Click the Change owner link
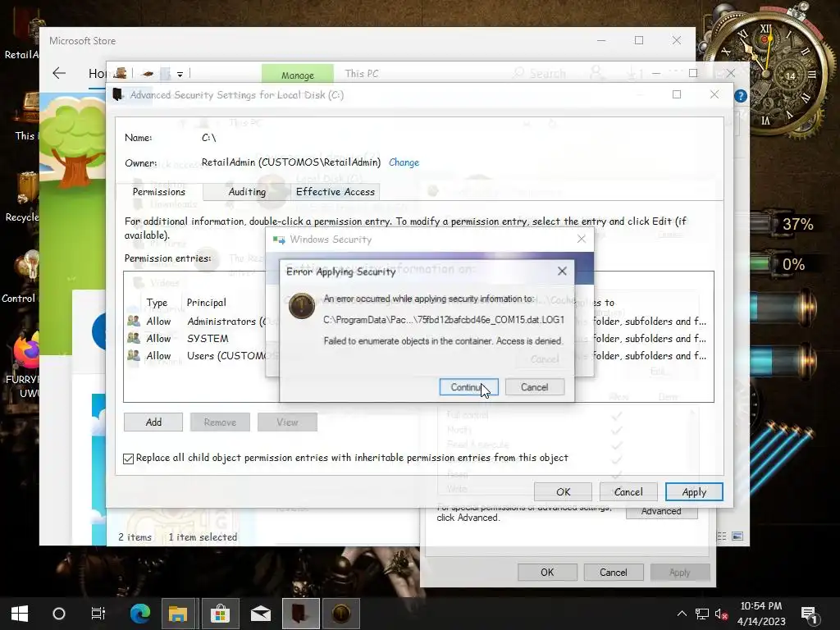This screenshot has width=840, height=630. (x=404, y=162)
